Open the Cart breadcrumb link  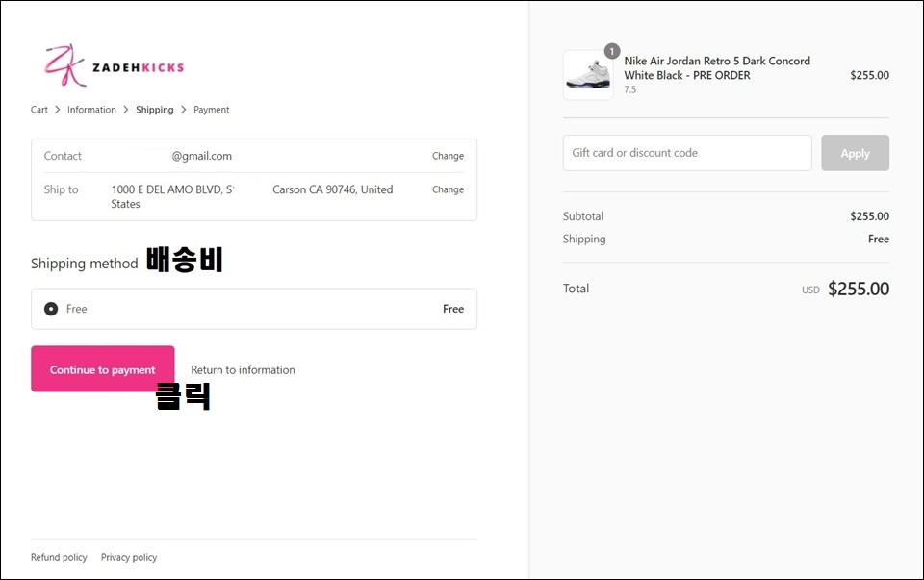38,110
